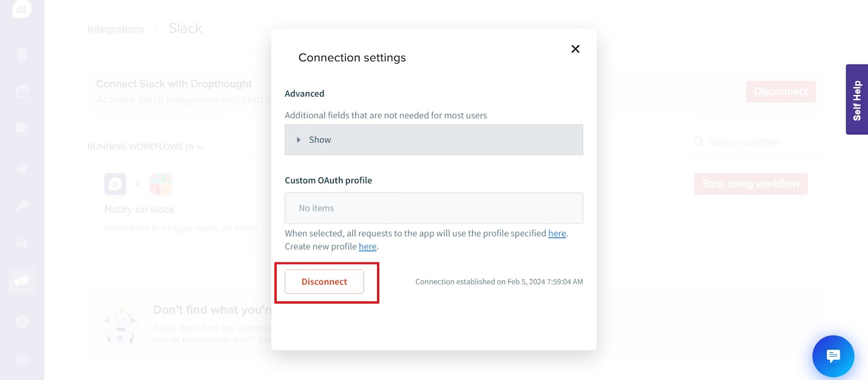Click the red-outlined Disconnect button in the dialog
The width and height of the screenshot is (868, 380).
(324, 282)
